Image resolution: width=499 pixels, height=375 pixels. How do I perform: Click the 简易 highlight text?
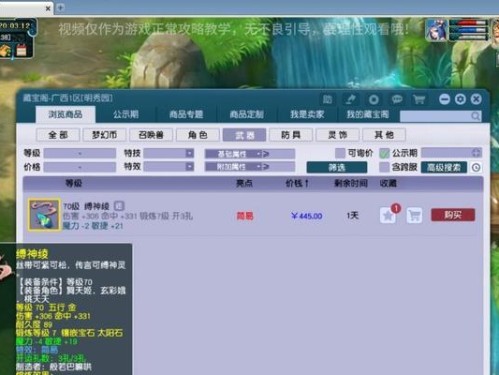pyautogui.click(x=245, y=216)
